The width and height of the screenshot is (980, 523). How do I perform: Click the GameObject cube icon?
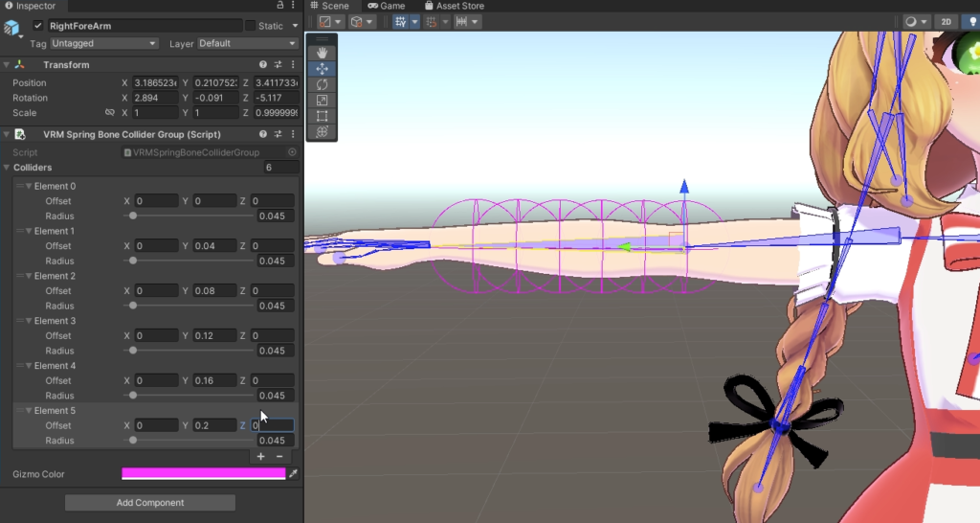[x=11, y=28]
